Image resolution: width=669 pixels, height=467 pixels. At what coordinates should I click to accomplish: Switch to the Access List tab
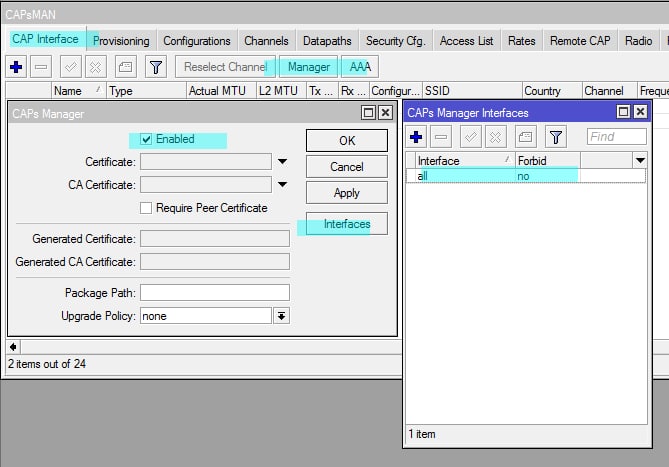[466, 41]
